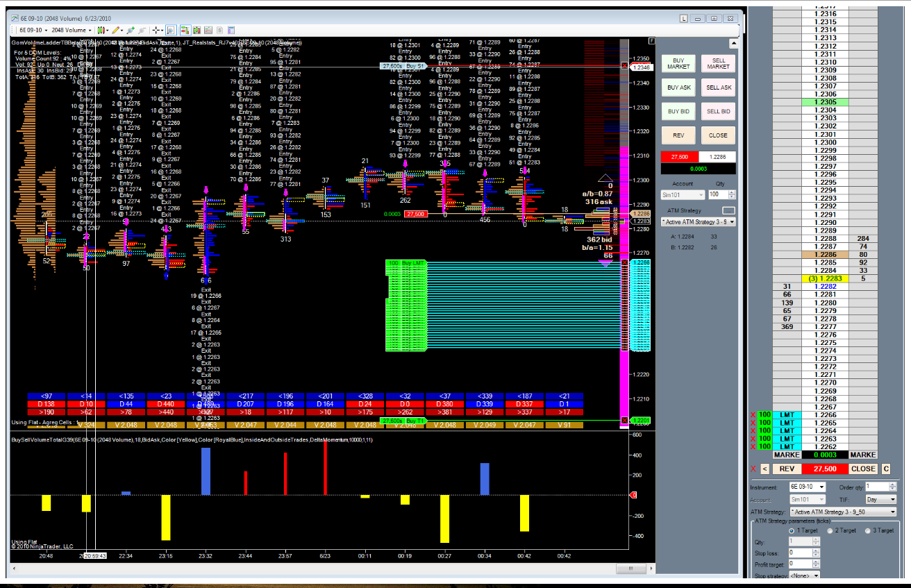Cancel the LMT order at 1.2264 with red X
The width and height of the screenshot is (911, 588).
[753, 431]
